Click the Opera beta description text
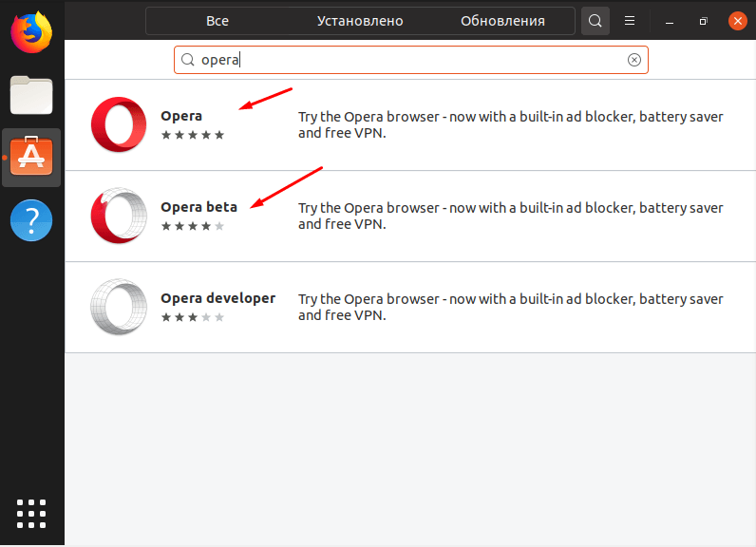The width and height of the screenshot is (756, 547). tap(511, 216)
